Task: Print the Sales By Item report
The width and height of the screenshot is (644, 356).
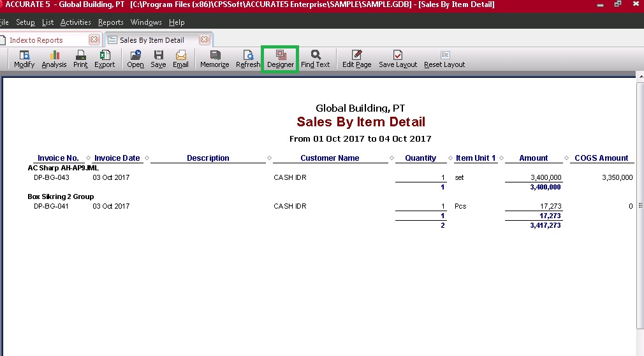Action: point(80,59)
